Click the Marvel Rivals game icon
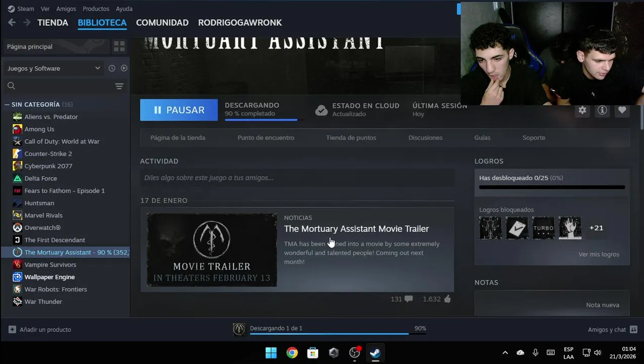Viewport: 644px width, 364px height. [17, 215]
